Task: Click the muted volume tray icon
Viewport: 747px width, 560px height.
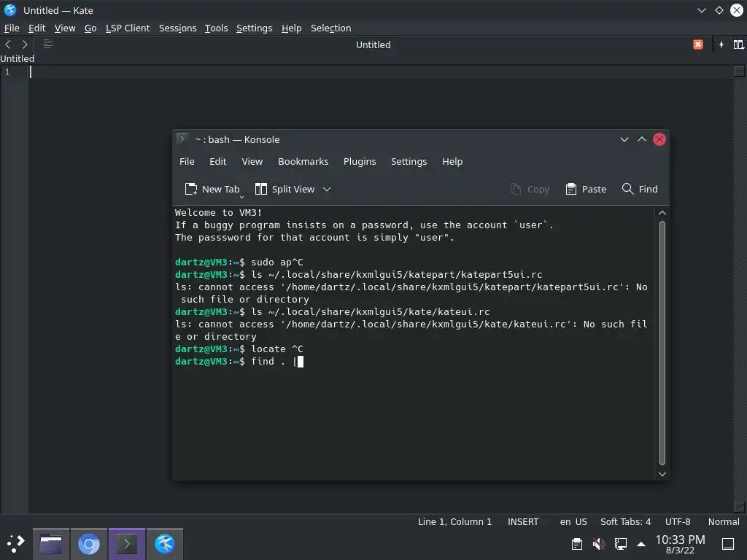Action: point(598,543)
